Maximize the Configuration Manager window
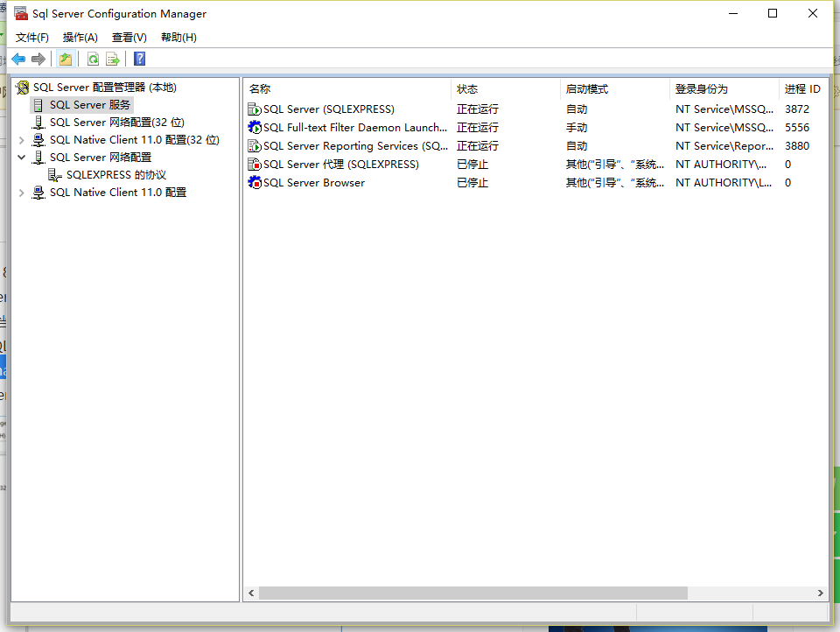This screenshot has width=840, height=632. coord(773,13)
